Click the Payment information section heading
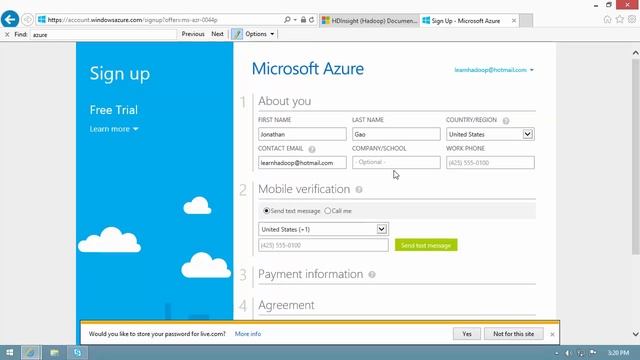 point(311,274)
